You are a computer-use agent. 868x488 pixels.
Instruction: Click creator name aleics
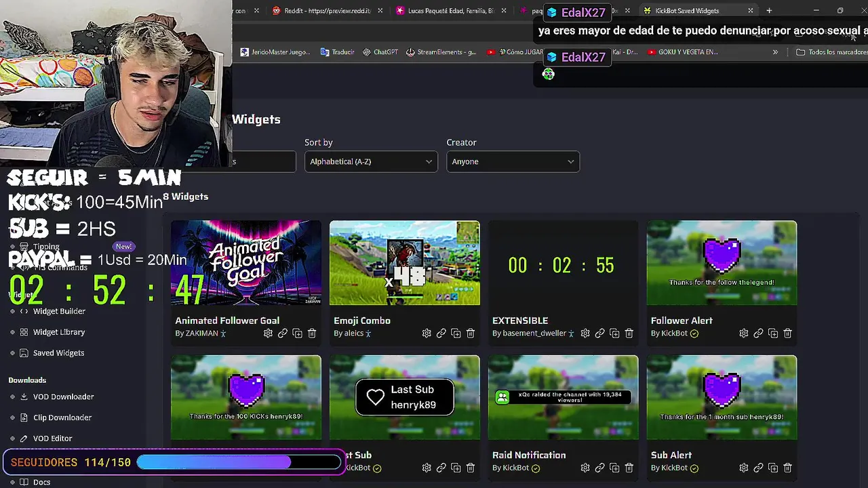354,333
